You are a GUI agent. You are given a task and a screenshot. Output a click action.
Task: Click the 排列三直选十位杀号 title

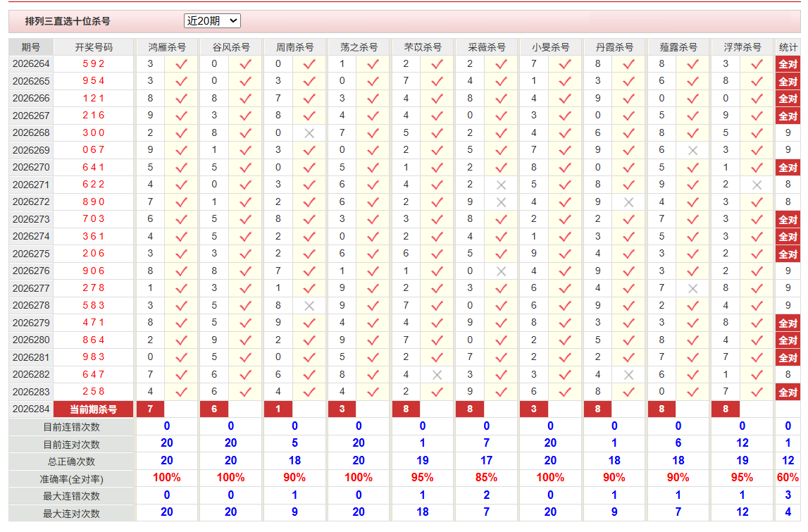click(68, 21)
